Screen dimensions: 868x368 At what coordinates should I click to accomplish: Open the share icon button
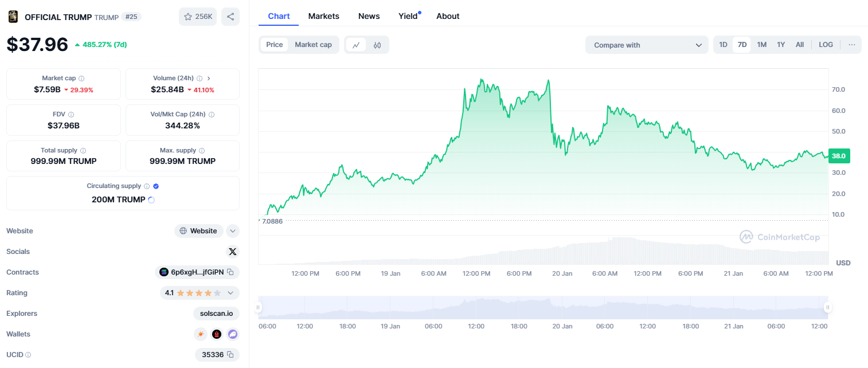coord(230,17)
